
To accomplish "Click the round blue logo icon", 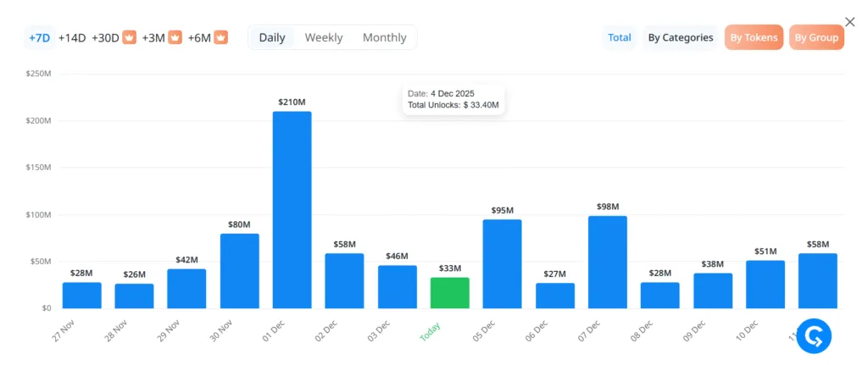I will tap(814, 336).
